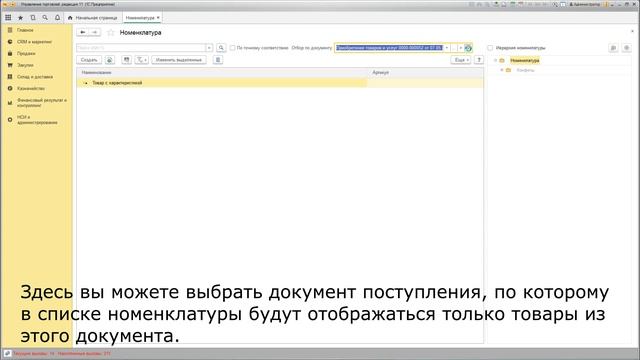Click the Продажи bag icon
The height and width of the screenshot is (360, 640).
[x=10, y=53]
